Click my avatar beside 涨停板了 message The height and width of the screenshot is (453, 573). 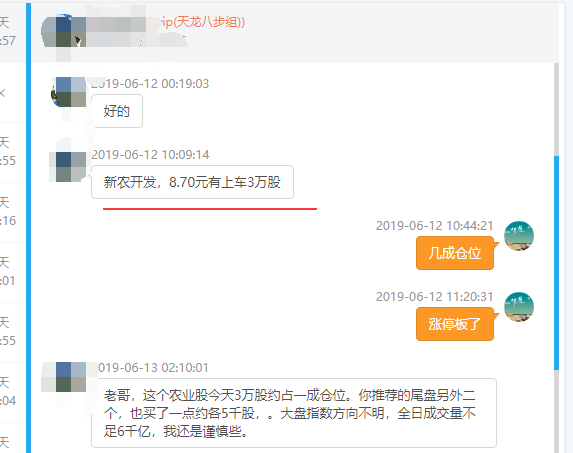click(519, 307)
